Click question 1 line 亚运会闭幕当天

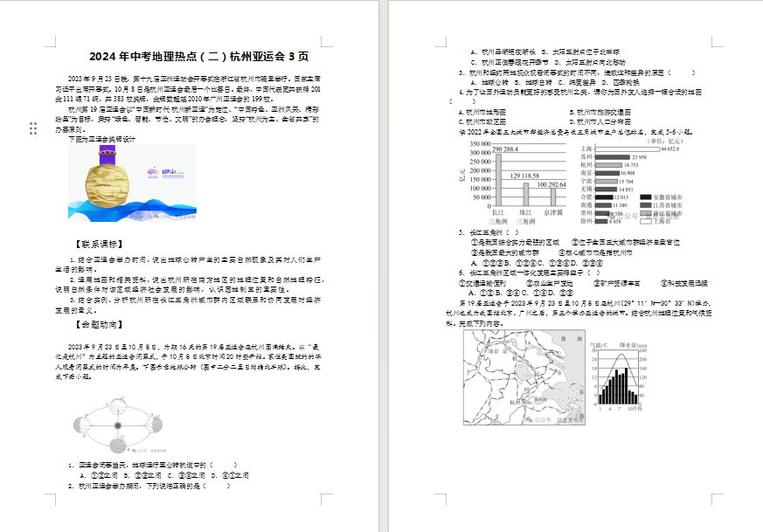click(x=153, y=465)
